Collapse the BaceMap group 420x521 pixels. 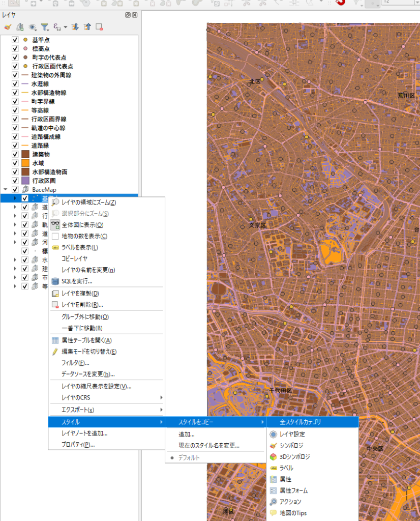point(6,190)
